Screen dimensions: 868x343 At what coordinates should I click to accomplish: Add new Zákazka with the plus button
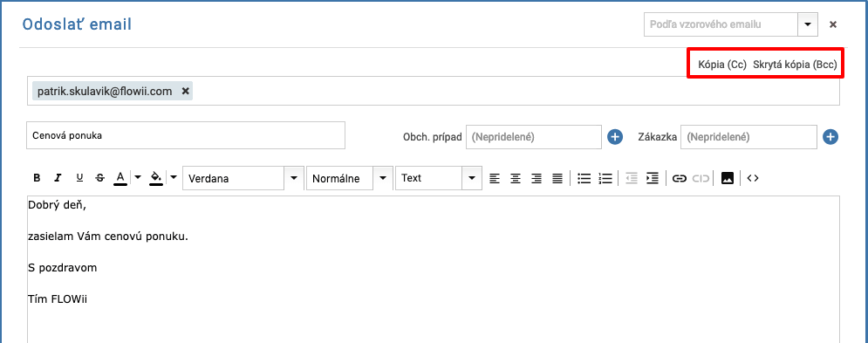click(830, 137)
